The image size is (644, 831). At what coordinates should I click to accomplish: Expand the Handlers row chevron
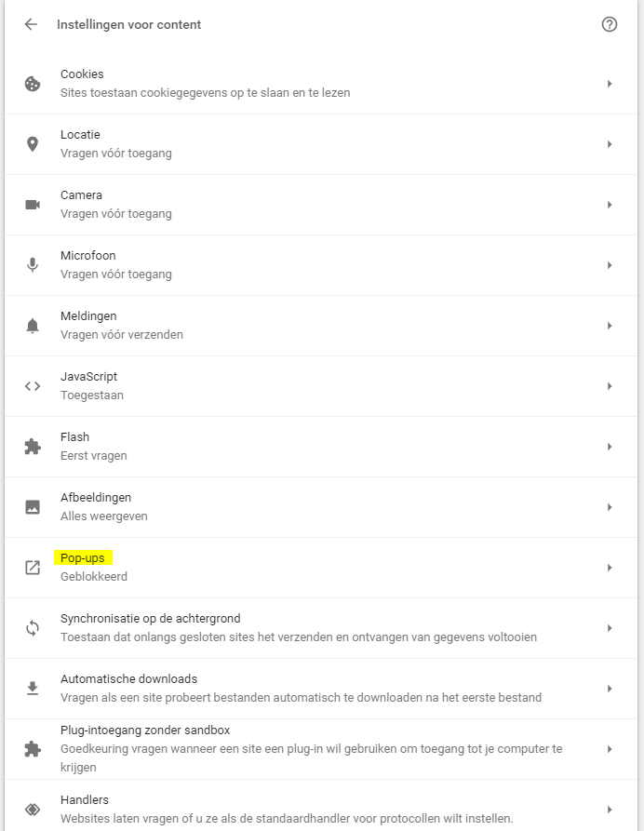tap(610, 810)
